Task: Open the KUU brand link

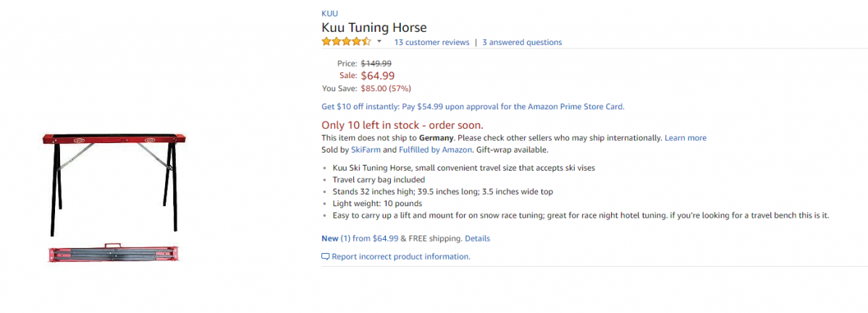Action: tap(329, 13)
